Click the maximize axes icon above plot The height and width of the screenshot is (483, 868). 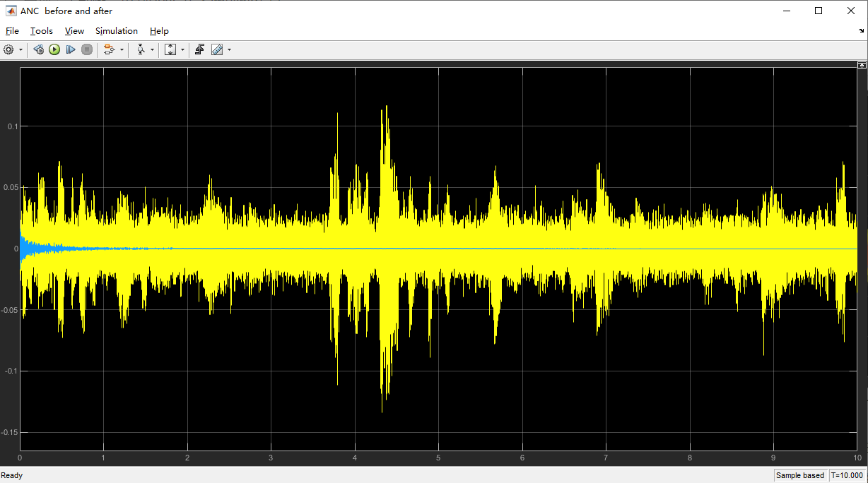[x=862, y=64]
